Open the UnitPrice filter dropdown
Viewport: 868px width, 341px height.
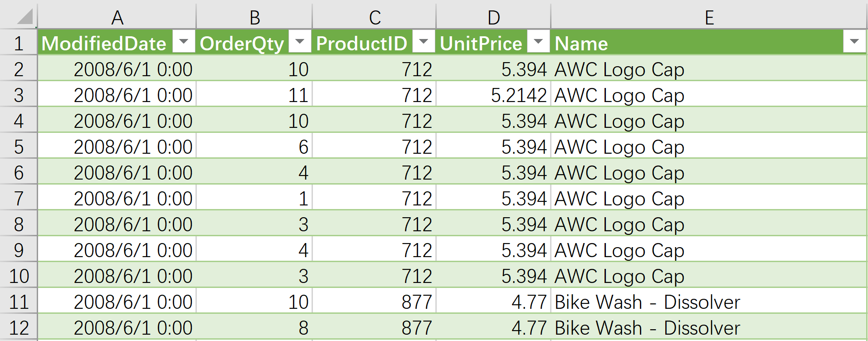coord(538,42)
